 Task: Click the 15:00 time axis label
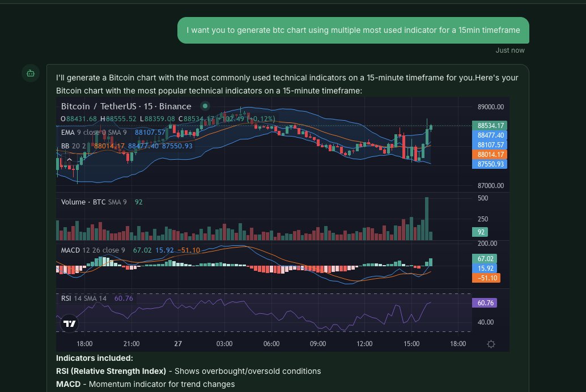[x=411, y=344]
